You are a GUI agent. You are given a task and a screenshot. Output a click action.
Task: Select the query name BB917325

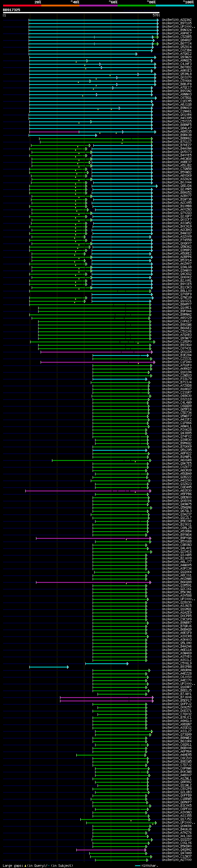[11, 10]
